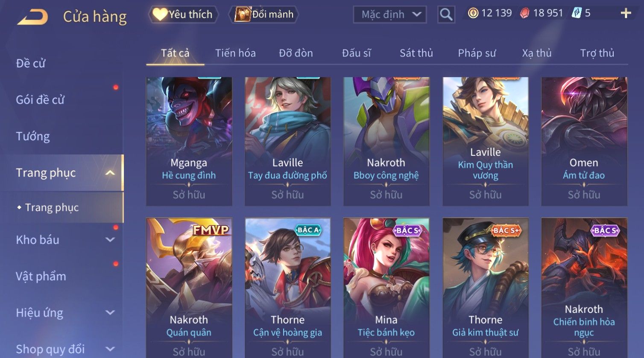
Task: Tap the red ruby currency icon
Action: 524,13
